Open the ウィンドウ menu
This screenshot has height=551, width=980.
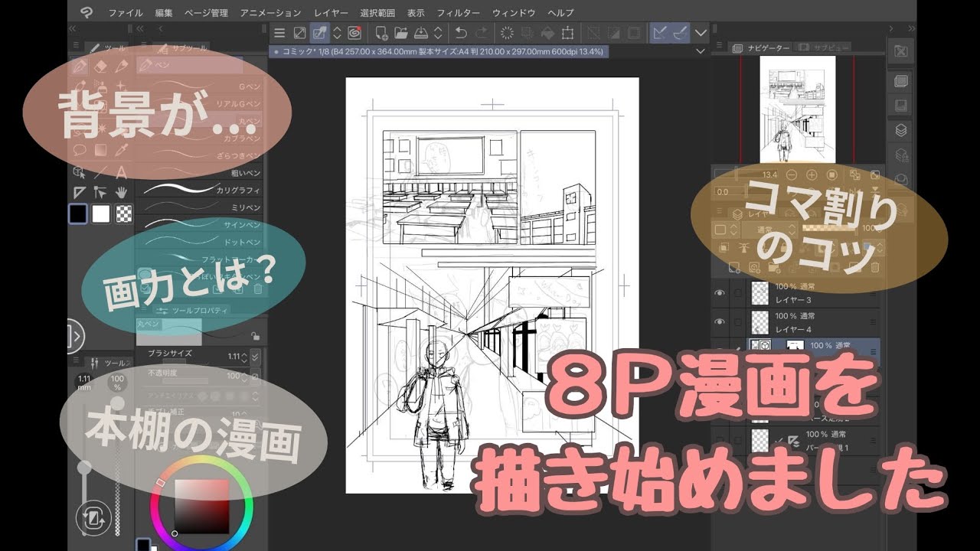point(514,13)
